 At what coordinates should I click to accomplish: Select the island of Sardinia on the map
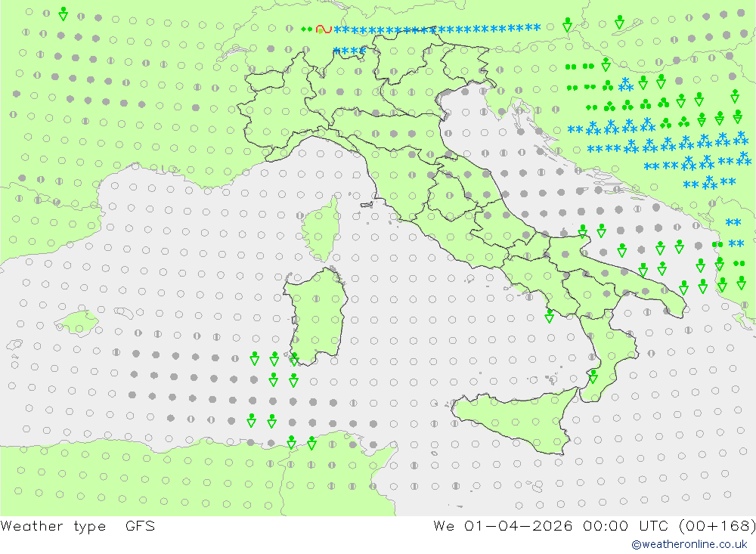click(x=316, y=316)
